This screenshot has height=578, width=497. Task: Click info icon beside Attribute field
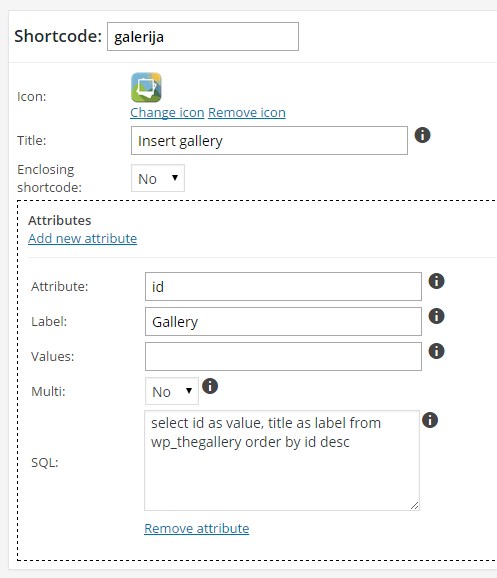tap(437, 281)
